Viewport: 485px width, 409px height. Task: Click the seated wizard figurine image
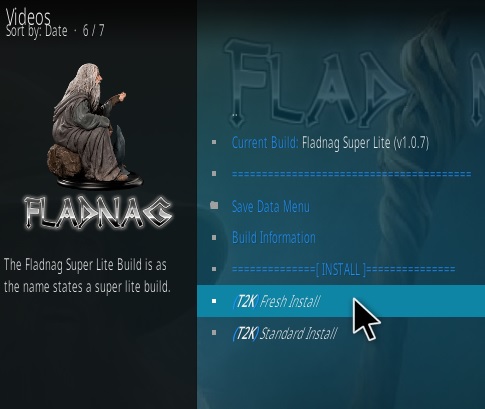pyautogui.click(x=97, y=126)
